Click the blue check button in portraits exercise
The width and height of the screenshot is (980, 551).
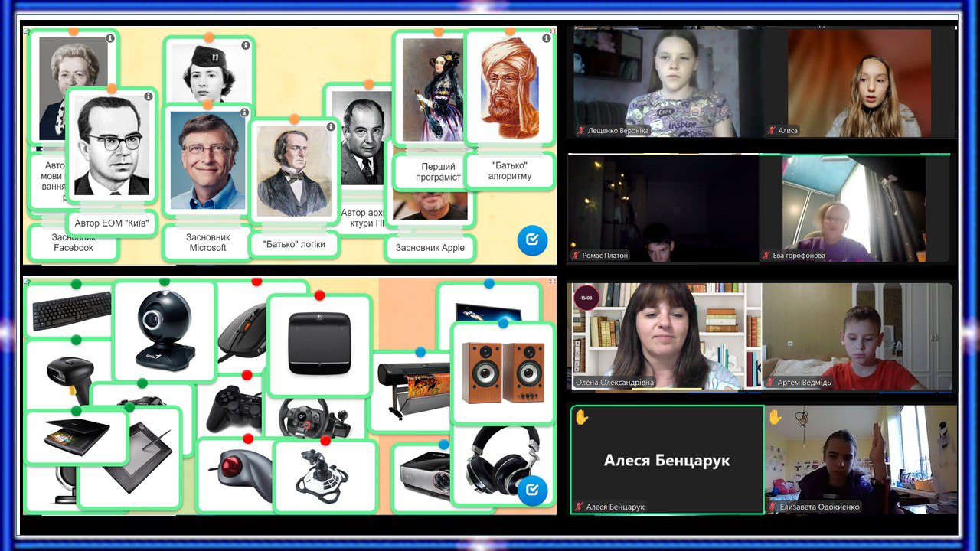[532, 240]
